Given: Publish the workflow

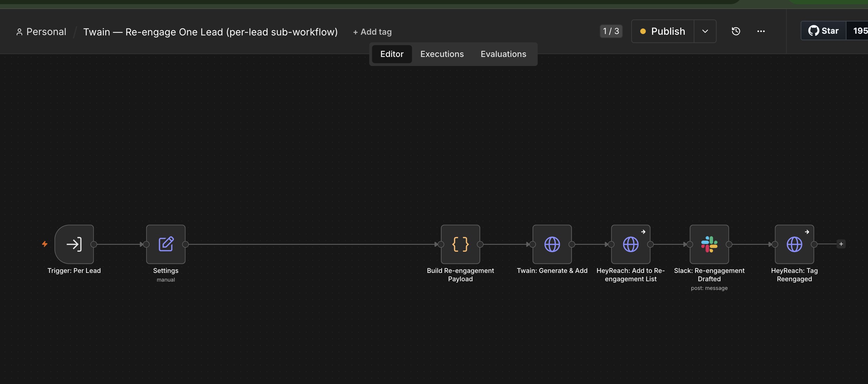Looking at the screenshot, I should (662, 31).
